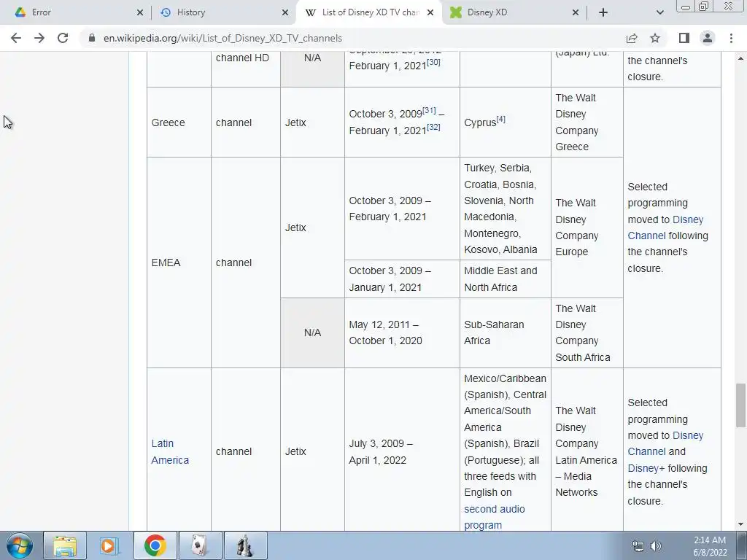Click 'Middle East and North Africa' cell

pos(505,279)
